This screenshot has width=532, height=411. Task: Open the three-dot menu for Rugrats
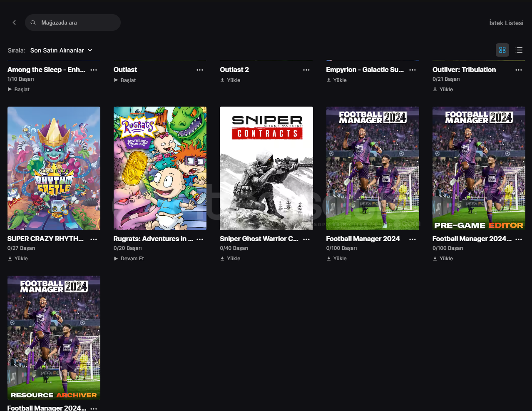point(200,239)
